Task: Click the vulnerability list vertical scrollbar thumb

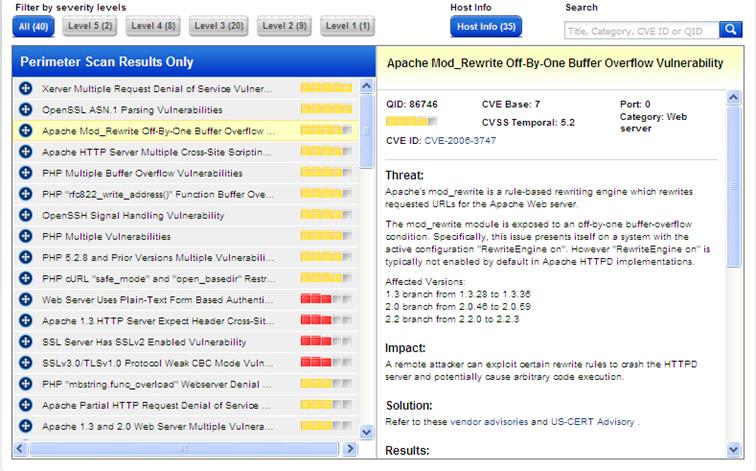Action: coord(366,131)
